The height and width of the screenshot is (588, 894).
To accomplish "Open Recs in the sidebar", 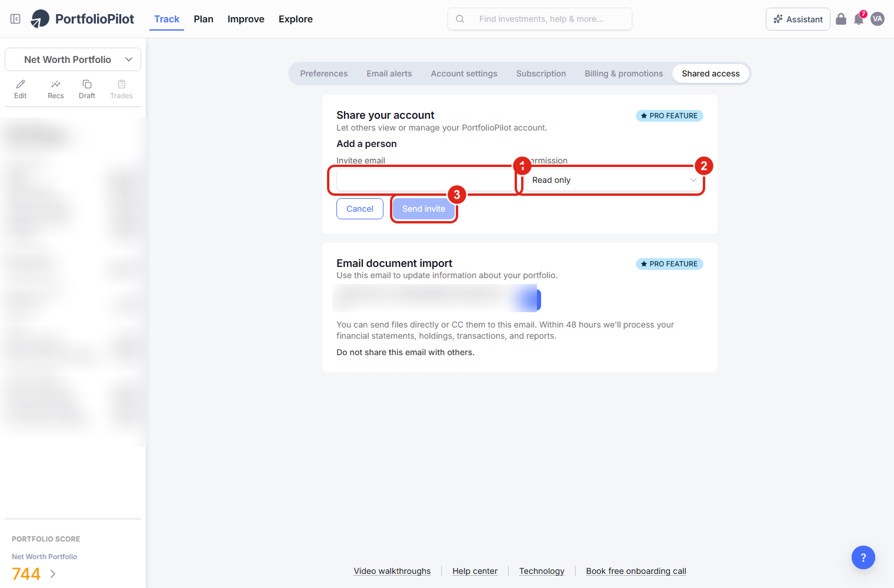I will pyautogui.click(x=56, y=89).
